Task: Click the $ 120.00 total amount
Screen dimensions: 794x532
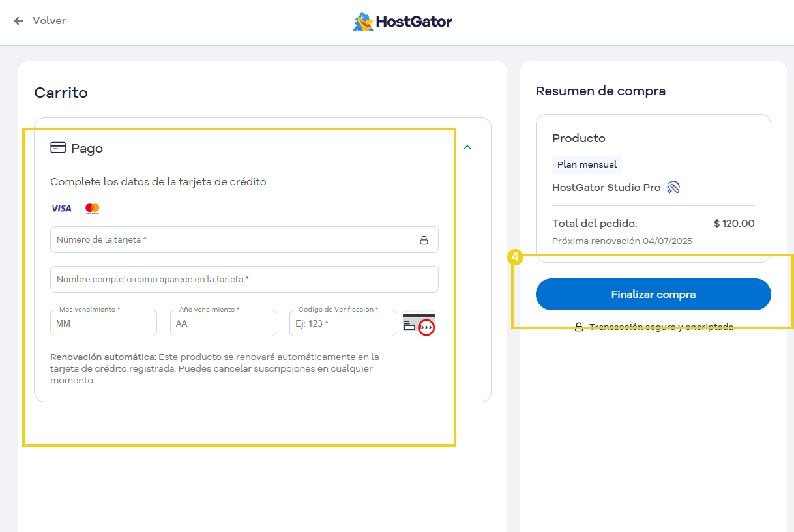Action: [734, 224]
